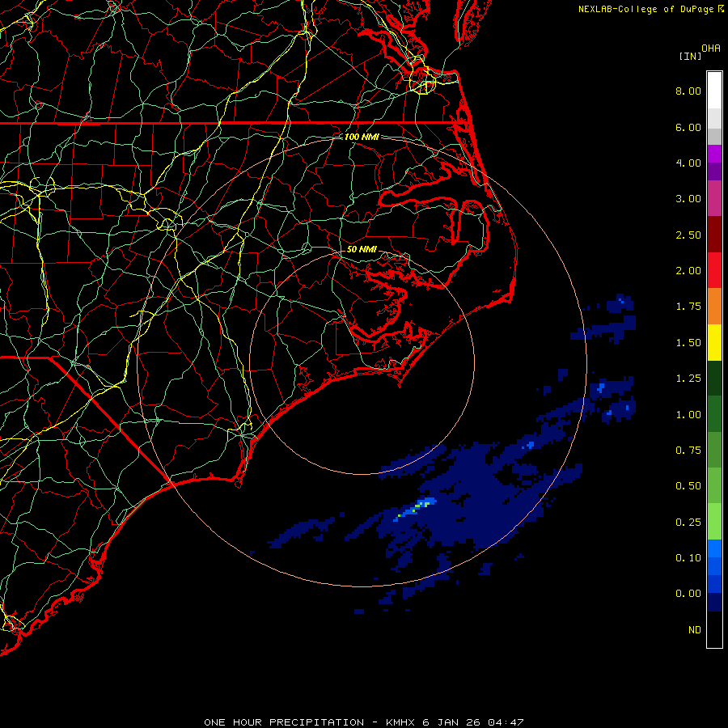Click the dark red 2.50 legend swatch
Image resolution: width=728 pixels, height=728 pixels.
pyautogui.click(x=714, y=235)
